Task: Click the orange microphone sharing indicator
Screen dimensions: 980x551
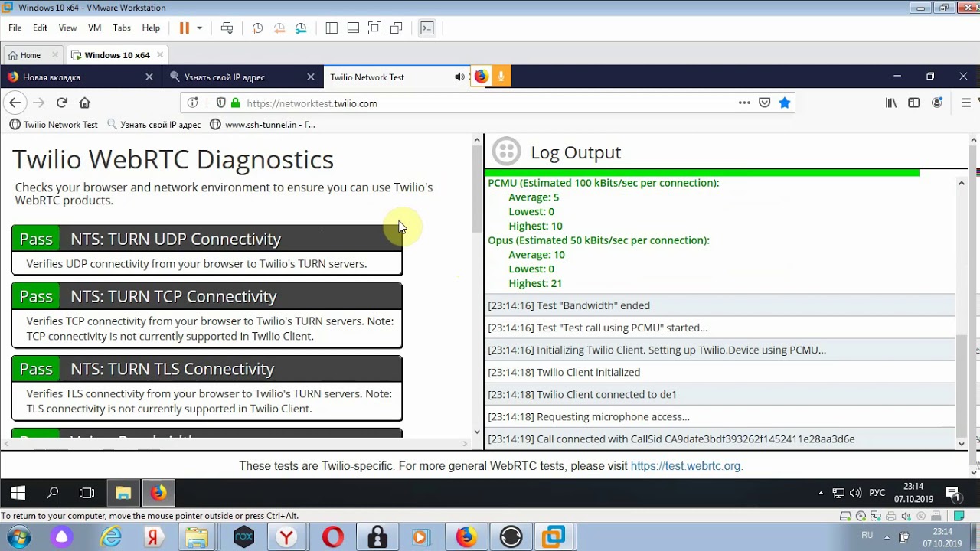Action: [501, 77]
